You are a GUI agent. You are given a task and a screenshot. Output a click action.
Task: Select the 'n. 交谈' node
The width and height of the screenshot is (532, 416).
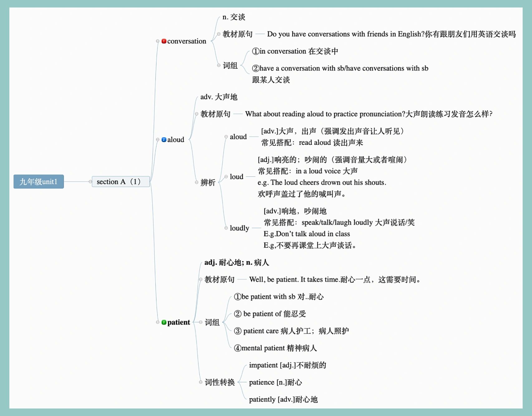tap(234, 17)
